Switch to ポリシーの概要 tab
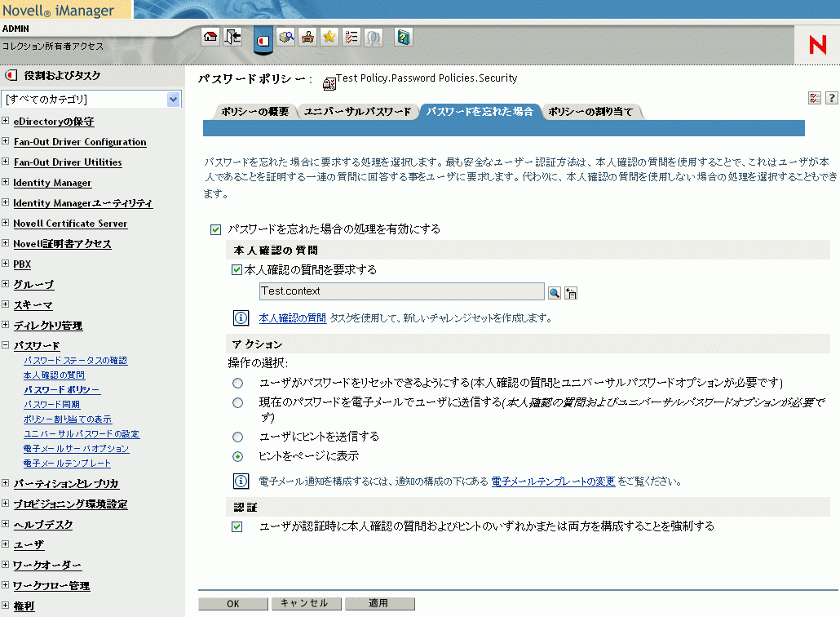The image size is (840, 617). tap(255, 112)
